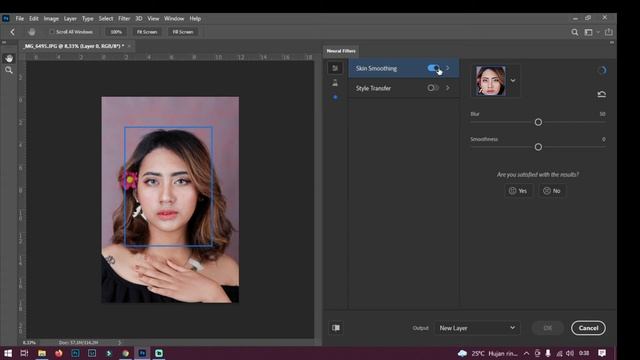This screenshot has height=360, width=640.
Task: Open the Help menu
Action: point(195,18)
